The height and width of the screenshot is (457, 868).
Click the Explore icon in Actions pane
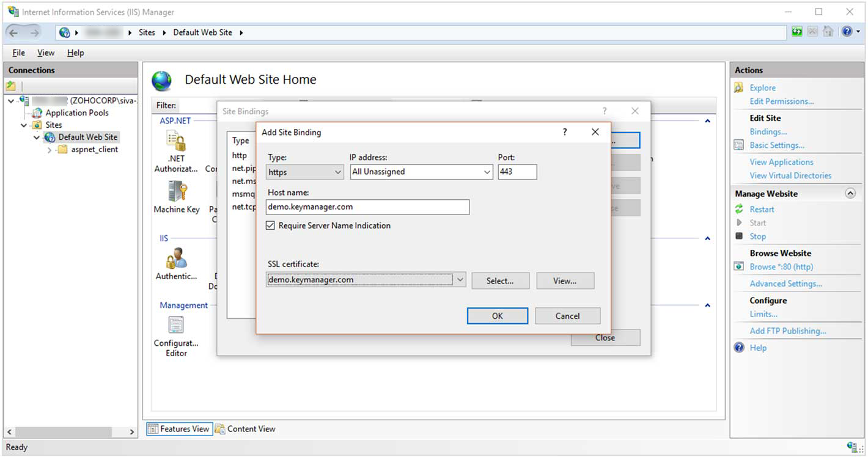pos(739,88)
